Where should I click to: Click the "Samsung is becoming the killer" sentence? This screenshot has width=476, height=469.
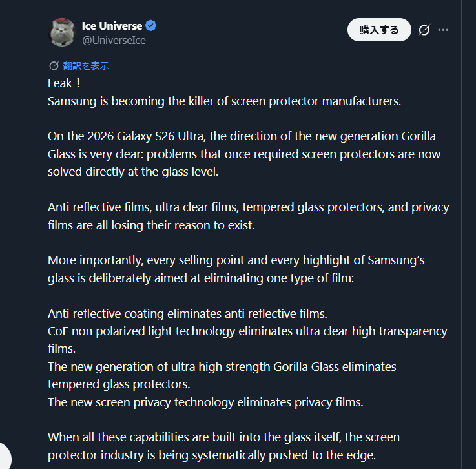click(224, 101)
